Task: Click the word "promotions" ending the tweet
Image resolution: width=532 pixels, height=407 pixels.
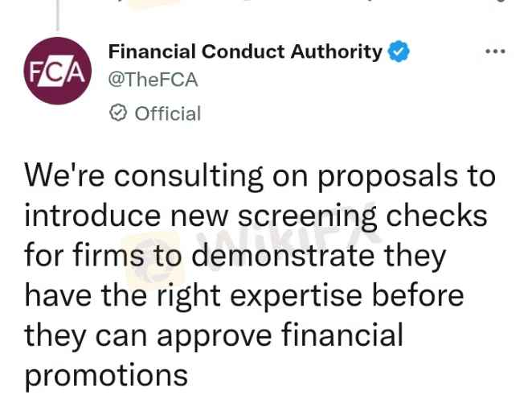Action: click(x=106, y=375)
